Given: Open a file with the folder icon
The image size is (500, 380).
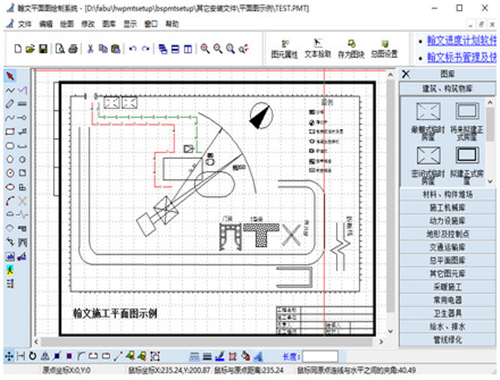Looking at the screenshot, I should pyautogui.click(x=30, y=49).
